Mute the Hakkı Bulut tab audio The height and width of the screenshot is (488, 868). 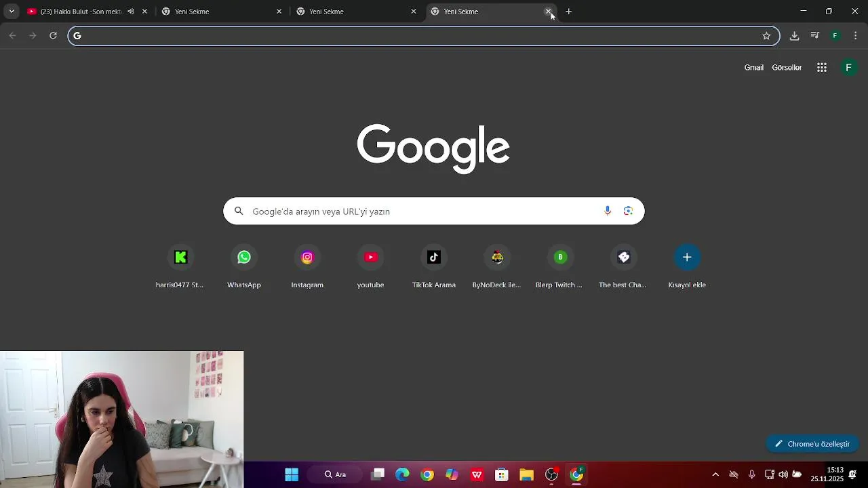click(x=131, y=12)
